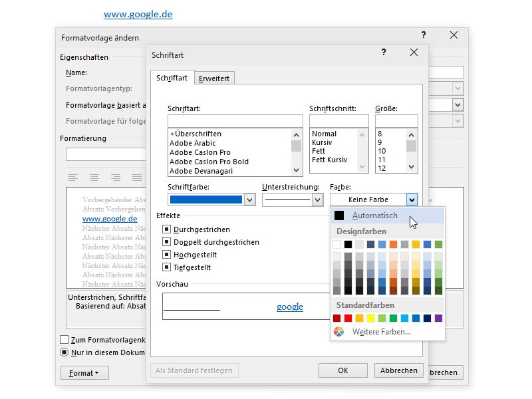Select Adobe Devanagari in font list
Viewport: 532px width, 399px height.
coord(201,171)
